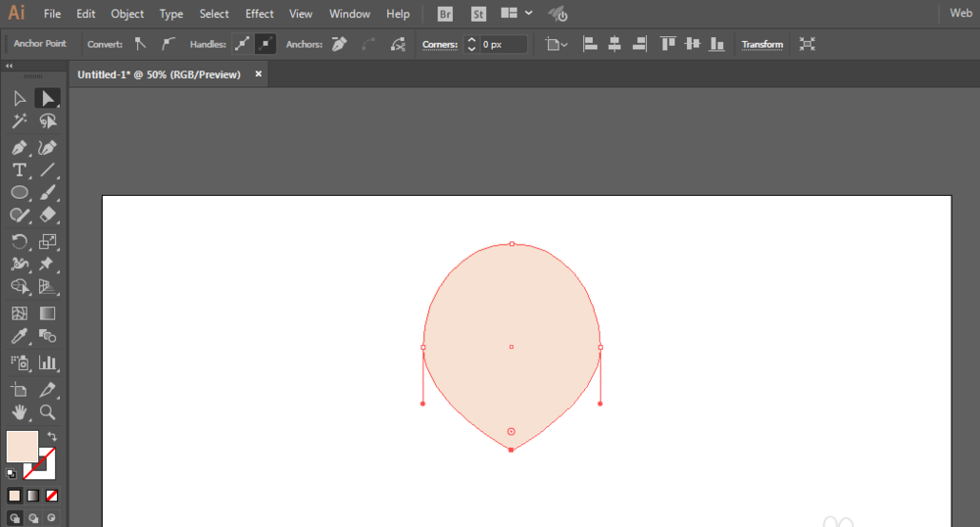Adjust the Corners value stepper arrows

[471, 44]
